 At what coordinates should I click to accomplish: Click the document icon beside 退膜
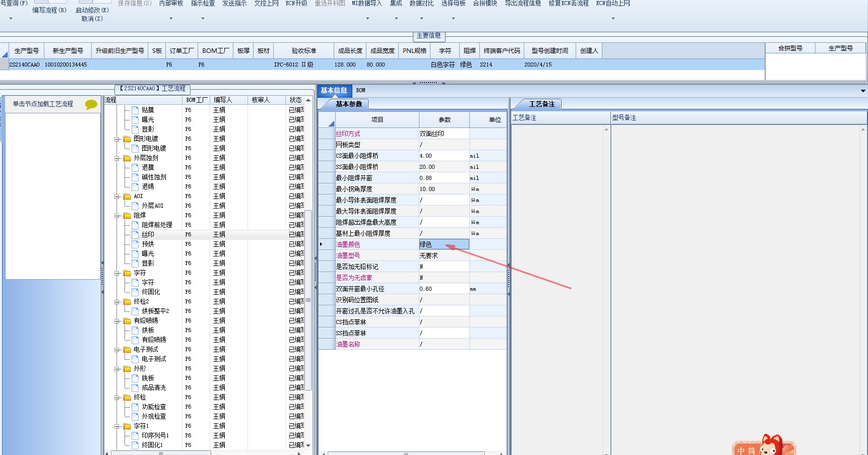135,167
